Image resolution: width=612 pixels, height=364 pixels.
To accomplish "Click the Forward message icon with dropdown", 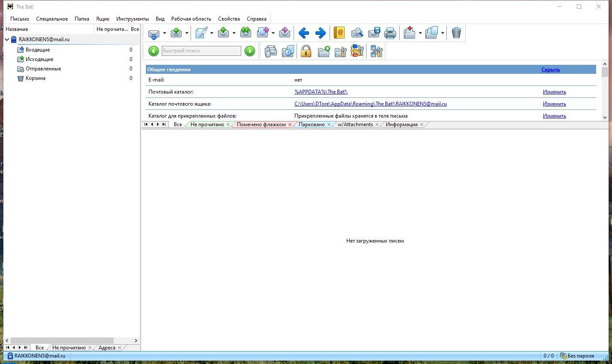I will (x=263, y=33).
